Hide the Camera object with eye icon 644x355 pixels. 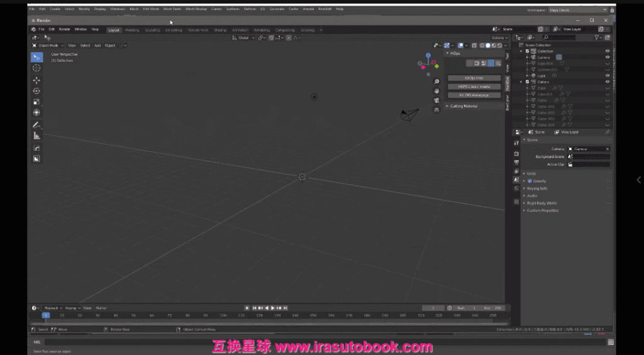pyautogui.click(x=608, y=57)
